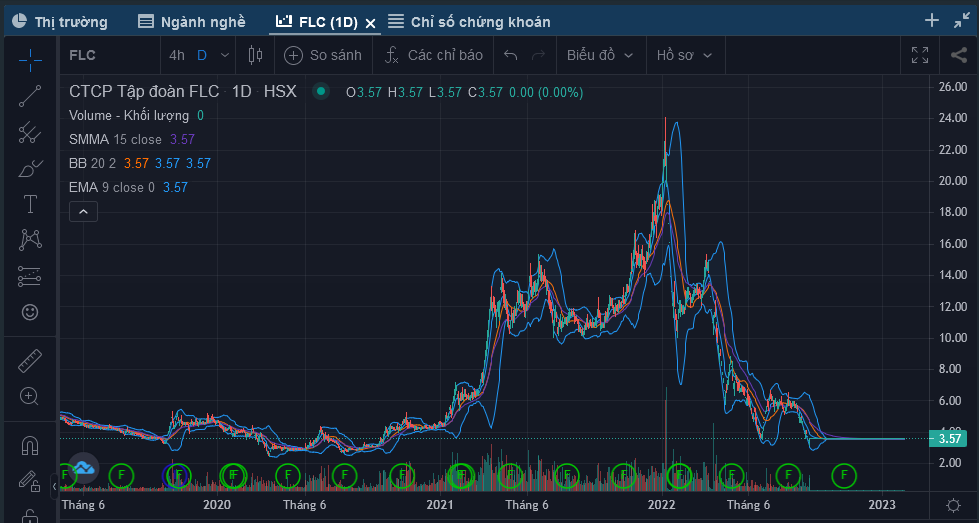Image resolution: width=979 pixels, height=523 pixels.
Task: Select the trend line drawing tool
Action: [30, 96]
